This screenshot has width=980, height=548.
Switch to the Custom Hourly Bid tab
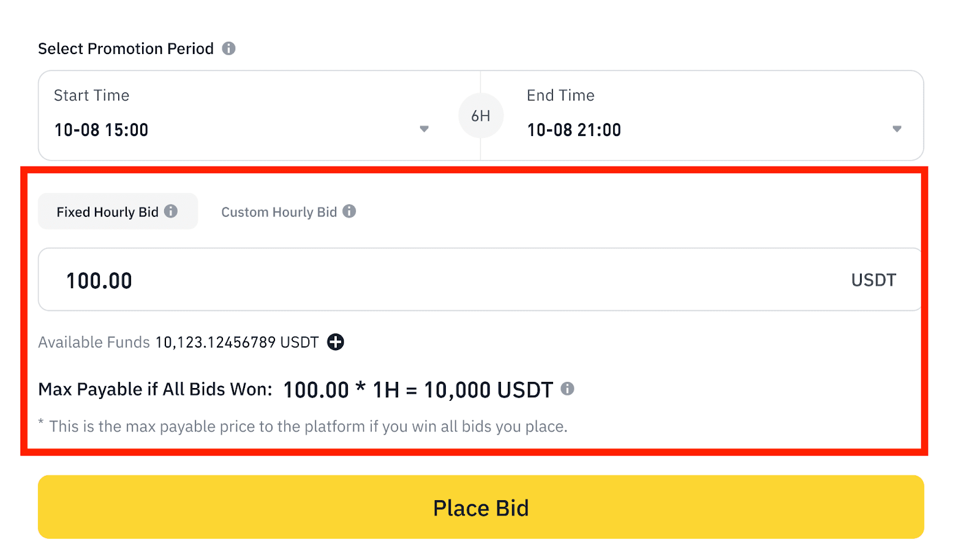click(279, 211)
